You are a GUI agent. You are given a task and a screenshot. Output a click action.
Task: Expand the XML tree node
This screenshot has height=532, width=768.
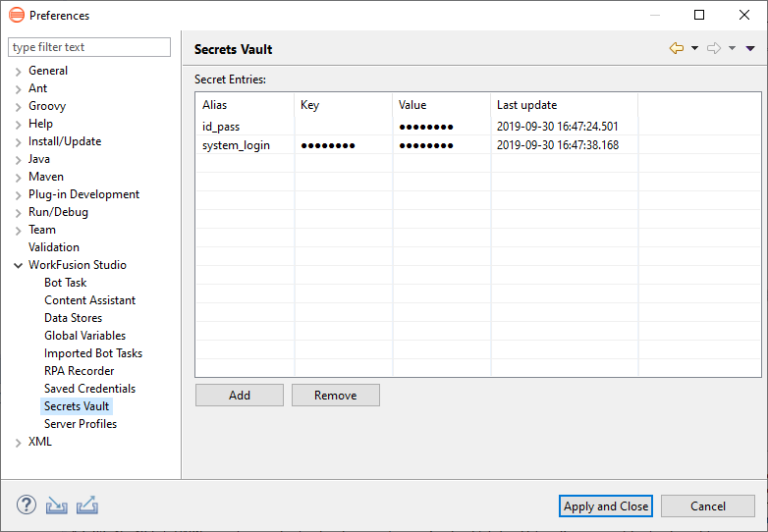[x=18, y=443]
